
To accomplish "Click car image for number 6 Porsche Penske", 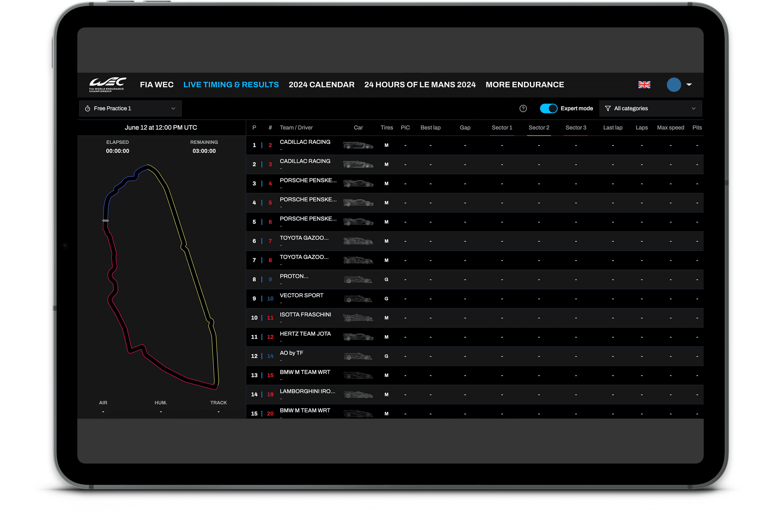I will 358,222.
